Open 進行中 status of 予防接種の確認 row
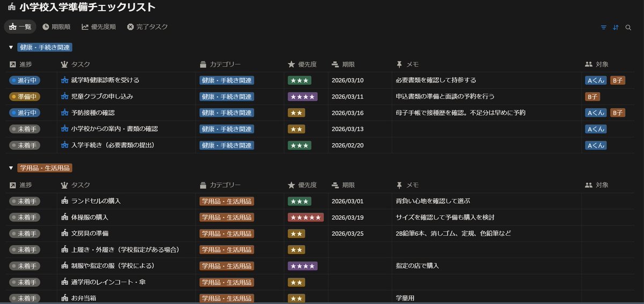 pyautogui.click(x=25, y=113)
